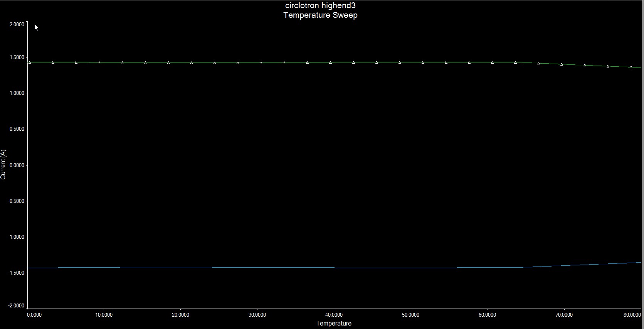Click the 0.0000 temperature axis origin tick
Image resolution: width=644 pixels, height=329 pixels.
tap(34, 315)
